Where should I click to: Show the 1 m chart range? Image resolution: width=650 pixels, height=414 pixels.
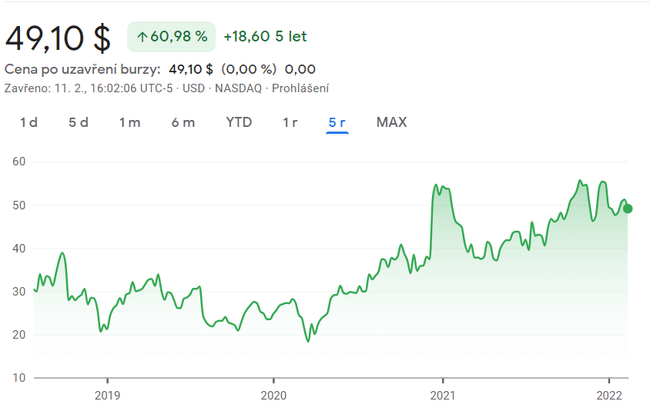pyautogui.click(x=129, y=123)
